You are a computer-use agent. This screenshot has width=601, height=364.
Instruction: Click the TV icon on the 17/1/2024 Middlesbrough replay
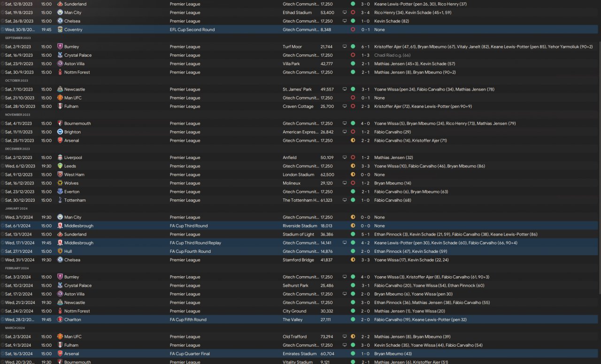(345, 243)
